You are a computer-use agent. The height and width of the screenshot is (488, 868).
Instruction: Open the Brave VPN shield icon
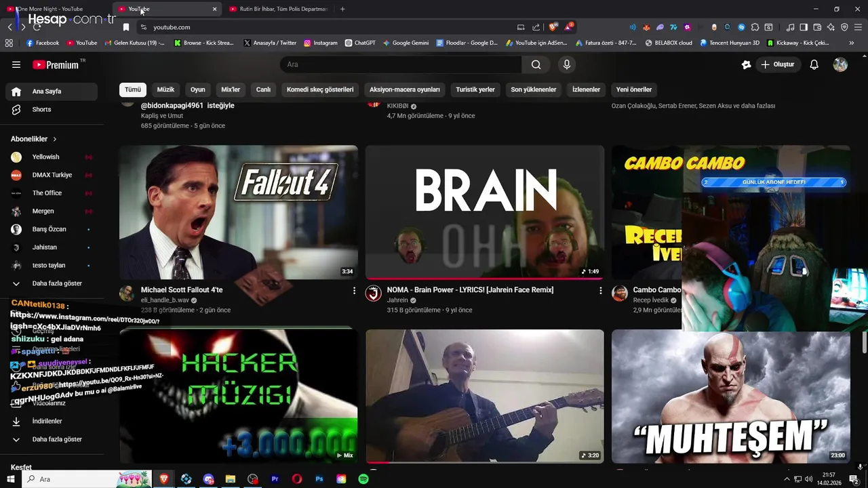click(x=844, y=27)
